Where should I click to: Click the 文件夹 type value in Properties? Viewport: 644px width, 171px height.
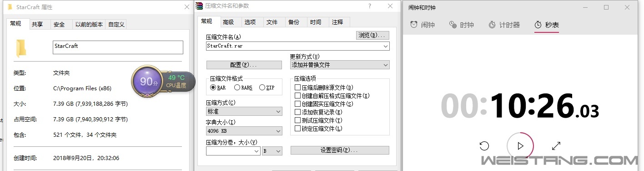[x=61, y=73]
